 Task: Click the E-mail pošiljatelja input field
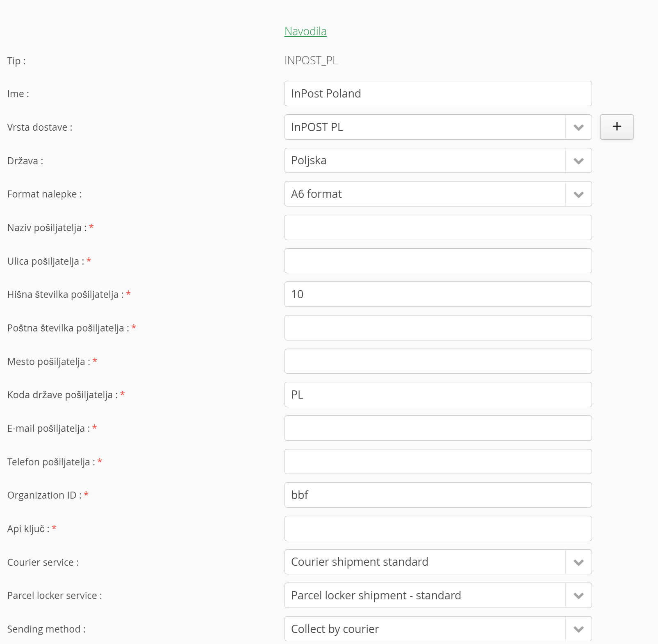[438, 428]
